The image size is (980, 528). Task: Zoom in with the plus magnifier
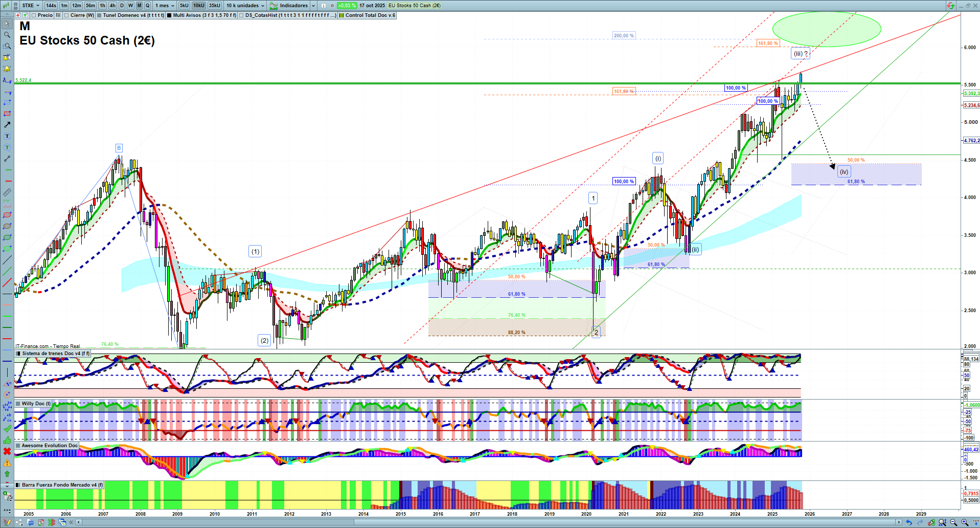(x=965, y=522)
